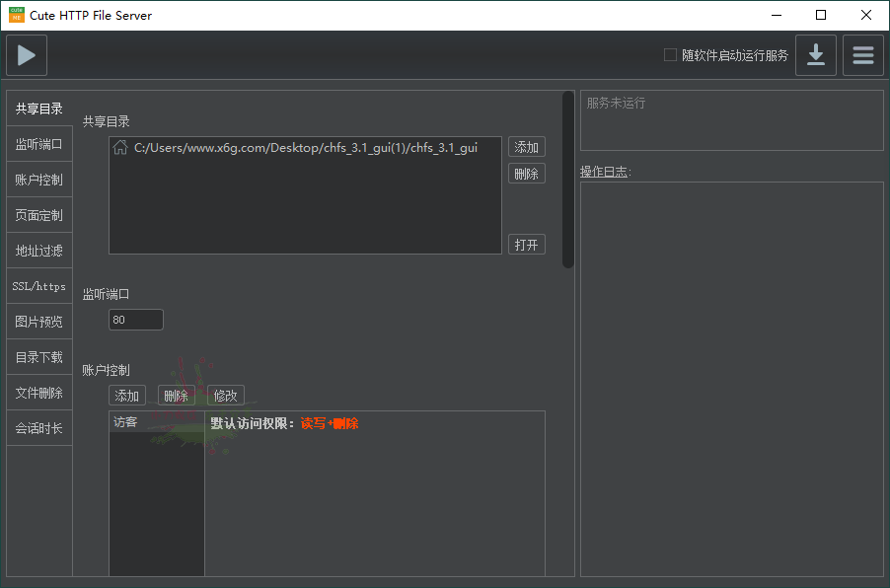Open the 图片预览 settings tab
Image resolution: width=890 pixels, height=588 pixels.
pyautogui.click(x=38, y=321)
